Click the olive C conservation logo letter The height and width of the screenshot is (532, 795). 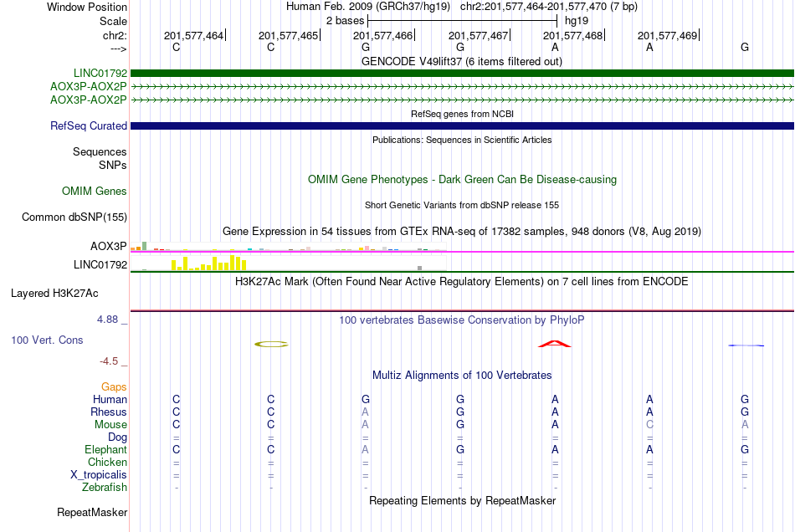(x=271, y=344)
